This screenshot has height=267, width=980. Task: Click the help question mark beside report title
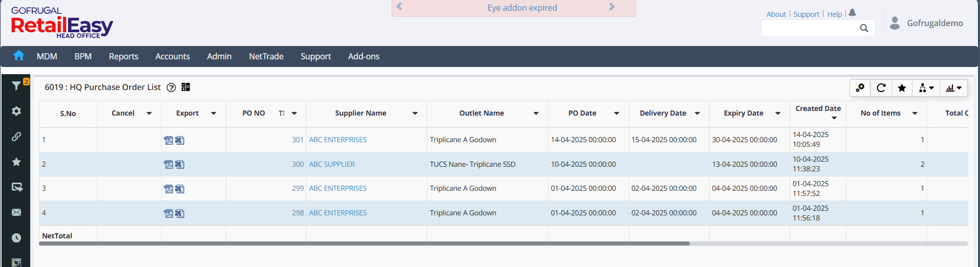(x=171, y=87)
